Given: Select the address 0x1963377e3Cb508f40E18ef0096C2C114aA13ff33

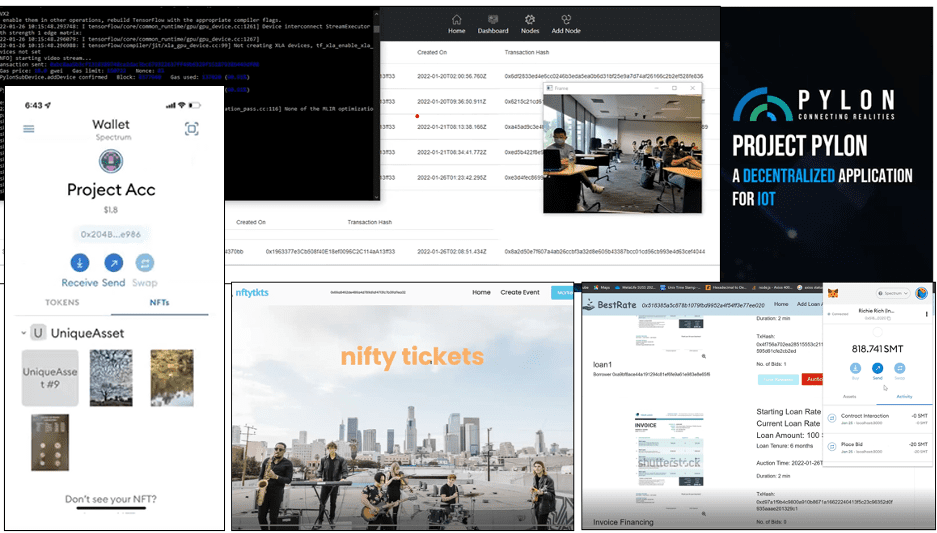Looking at the screenshot, I should pos(330,252).
